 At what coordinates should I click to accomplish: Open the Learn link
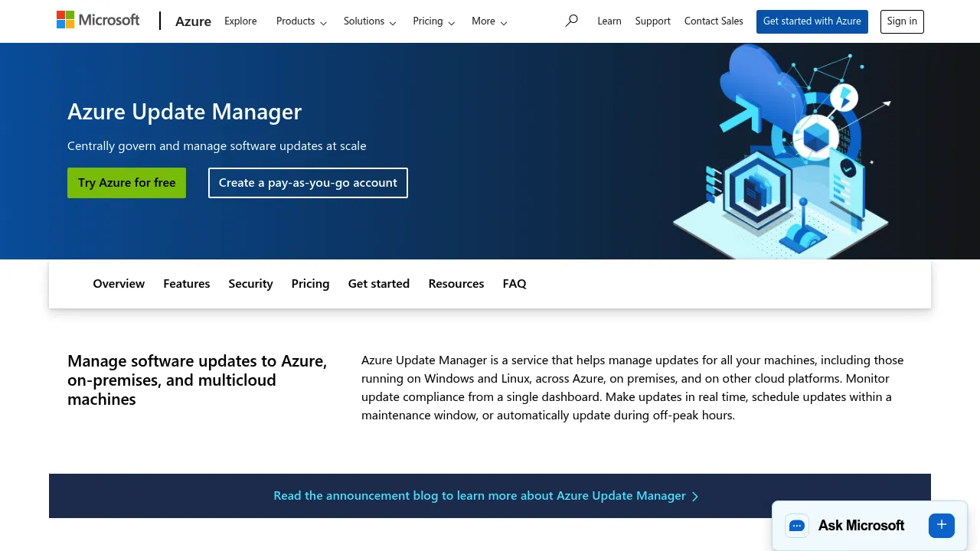[609, 21]
